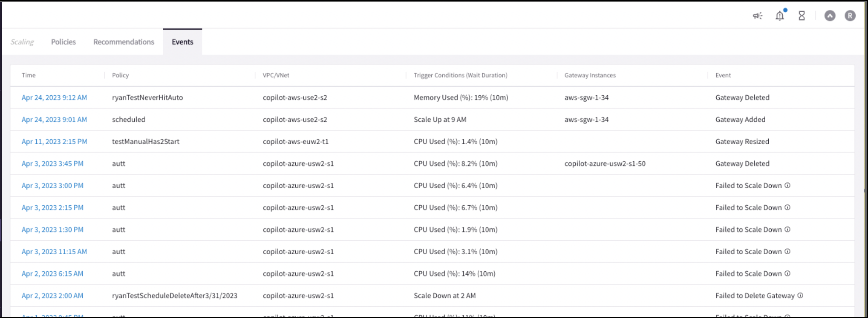Open the user avatar R menu
Screen dimensions: 868x318
point(850,16)
